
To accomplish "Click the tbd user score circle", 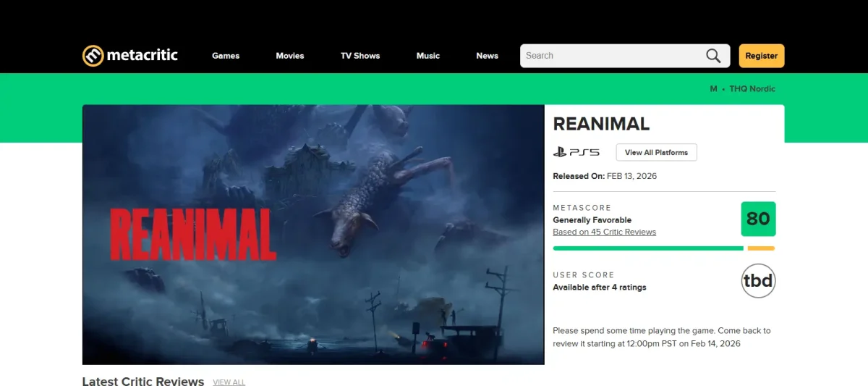I will point(758,281).
